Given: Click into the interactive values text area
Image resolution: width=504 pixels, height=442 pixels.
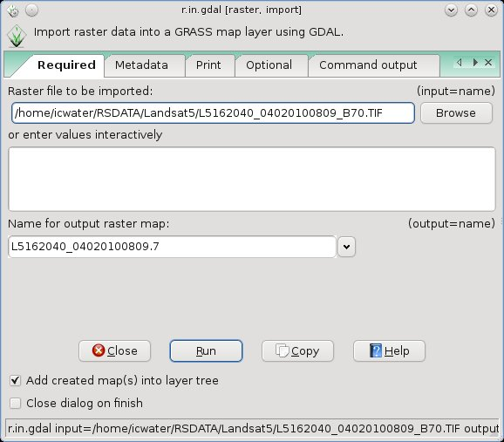Looking at the screenshot, I should [252, 179].
